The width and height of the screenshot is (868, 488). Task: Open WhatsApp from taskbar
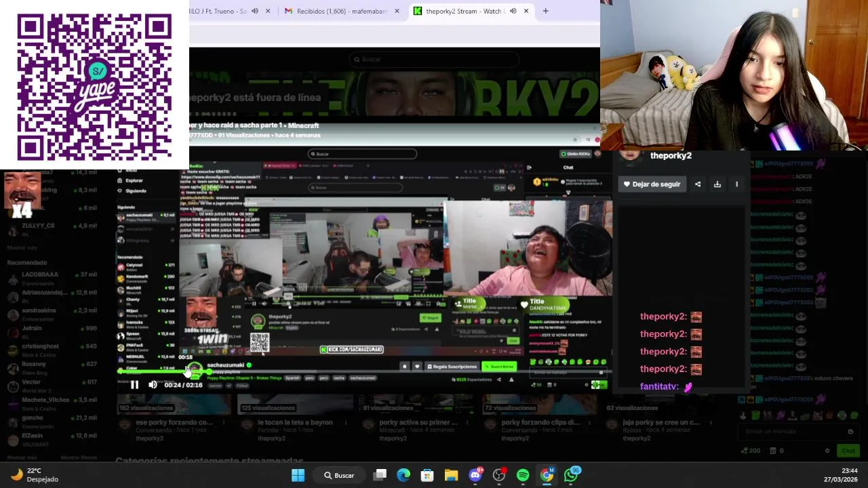pyautogui.click(x=571, y=475)
